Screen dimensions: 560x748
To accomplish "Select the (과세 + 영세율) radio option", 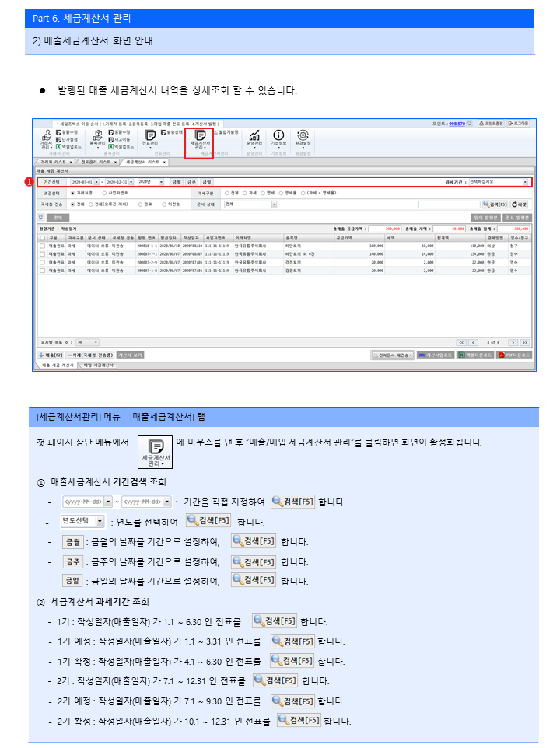I will 303,193.
